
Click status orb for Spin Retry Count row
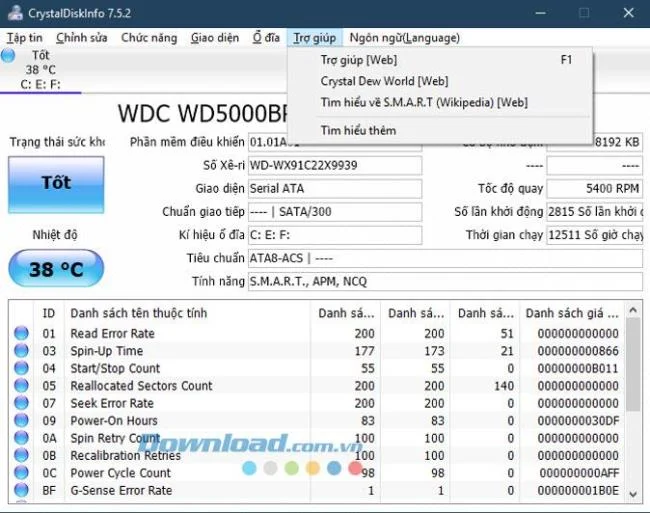pyautogui.click(x=21, y=438)
